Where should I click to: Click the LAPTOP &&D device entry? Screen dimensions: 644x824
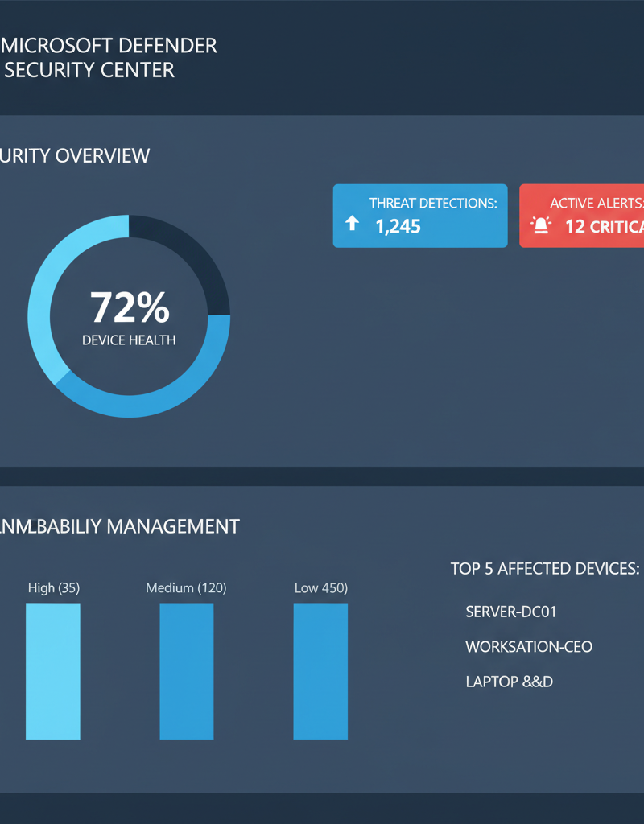510,682
